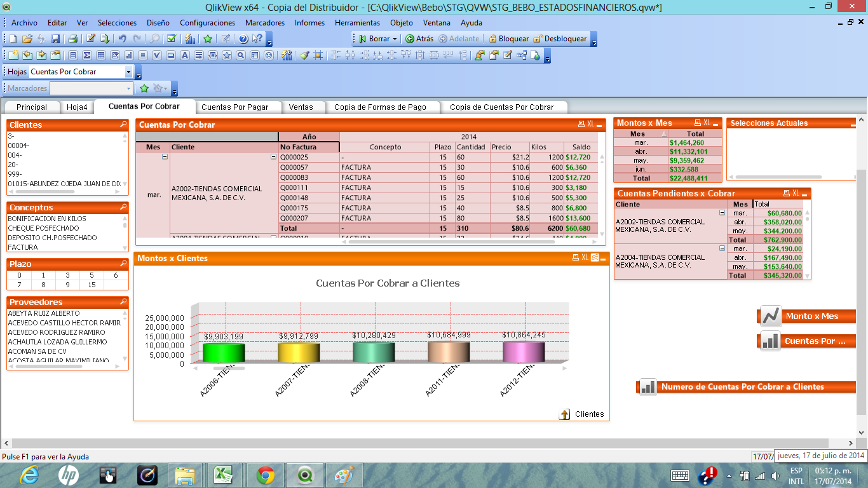Viewport: 868px width, 488px height.
Task: Open Numero de Cuentas Por Cobrar a Clientes
Action: tap(747, 387)
